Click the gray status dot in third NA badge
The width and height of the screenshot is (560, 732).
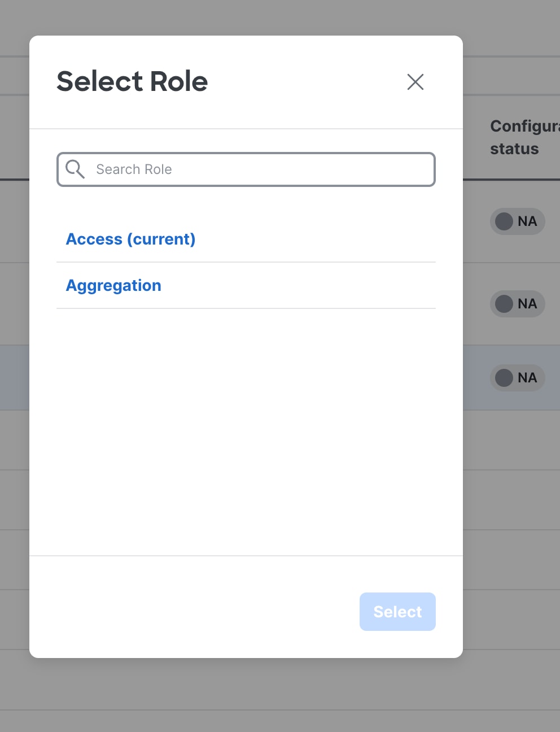click(504, 378)
